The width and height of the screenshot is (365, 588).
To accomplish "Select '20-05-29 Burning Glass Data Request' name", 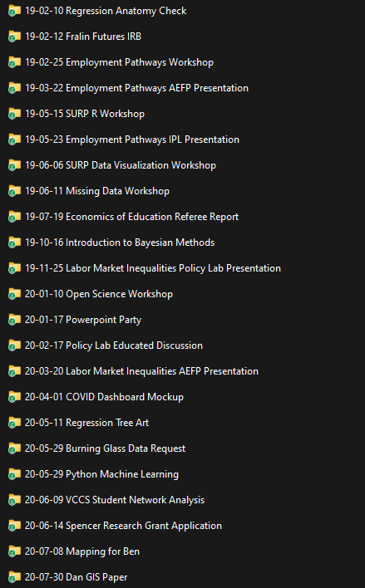I will pos(105,448).
